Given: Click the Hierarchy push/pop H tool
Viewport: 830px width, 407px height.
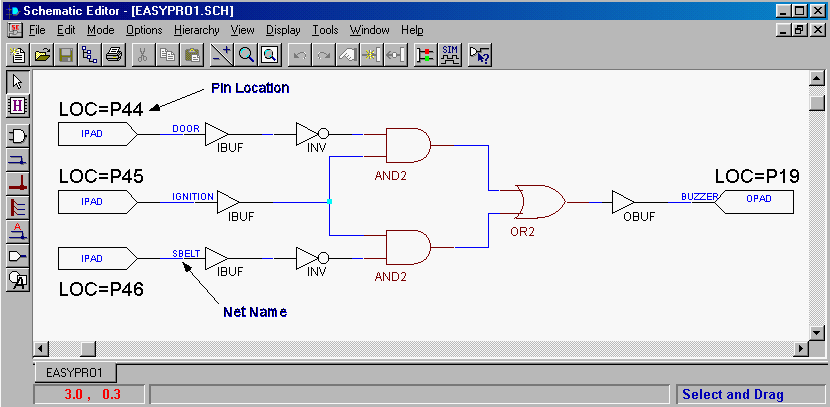Looking at the screenshot, I should point(18,105).
